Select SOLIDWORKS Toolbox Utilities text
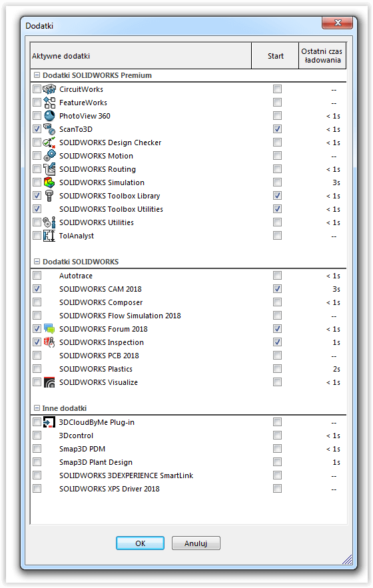Image resolution: width=373 pixels, height=588 pixels. [x=111, y=209]
